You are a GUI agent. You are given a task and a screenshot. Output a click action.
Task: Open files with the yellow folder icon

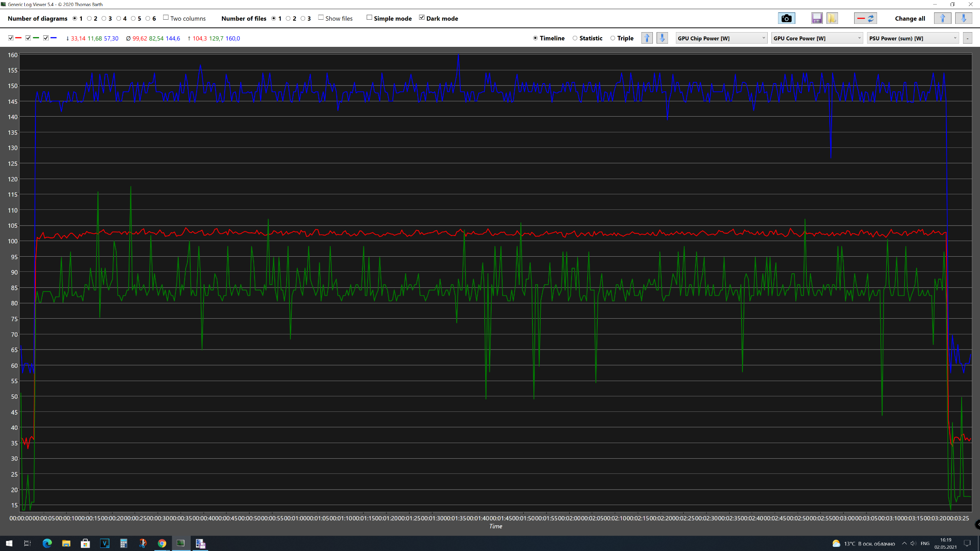click(x=832, y=18)
